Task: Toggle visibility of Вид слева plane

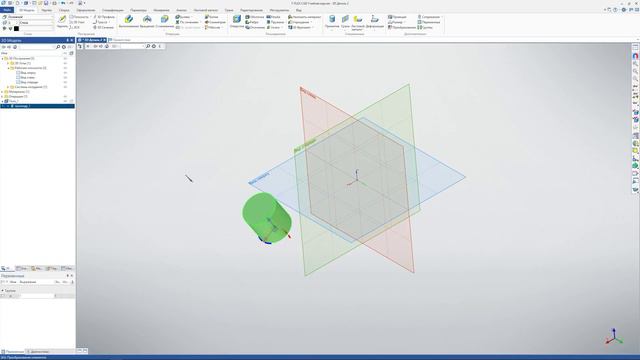Action: pos(65,78)
